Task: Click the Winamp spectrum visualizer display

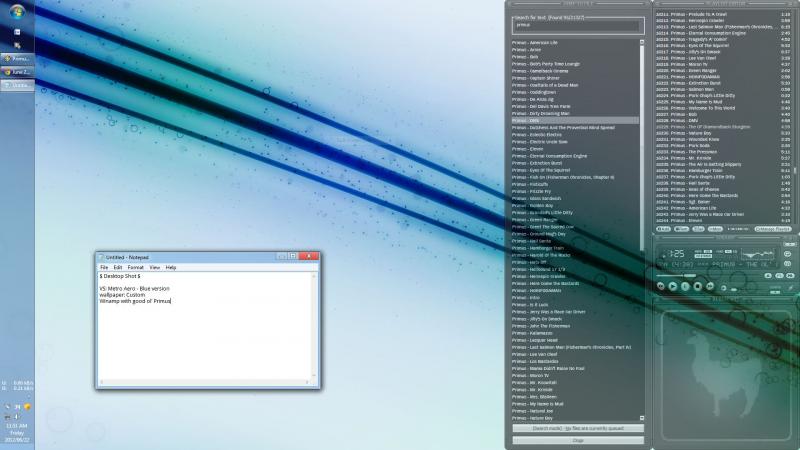Action: [758, 255]
